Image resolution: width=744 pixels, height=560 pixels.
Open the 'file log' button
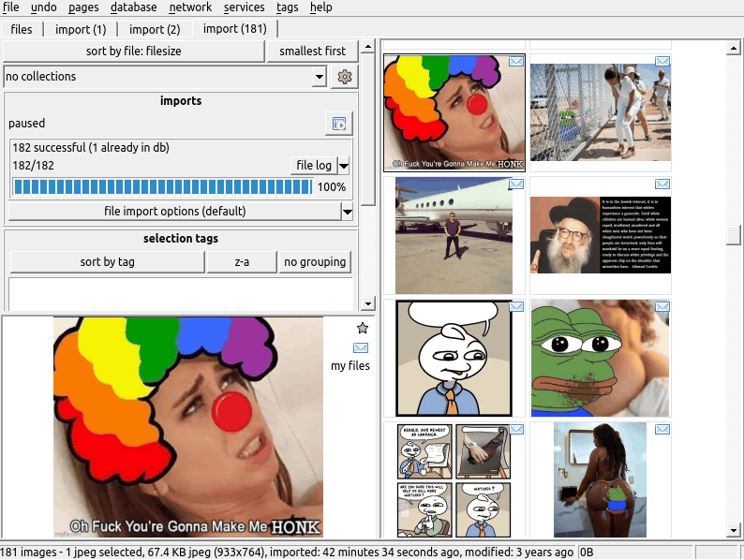[x=314, y=166]
